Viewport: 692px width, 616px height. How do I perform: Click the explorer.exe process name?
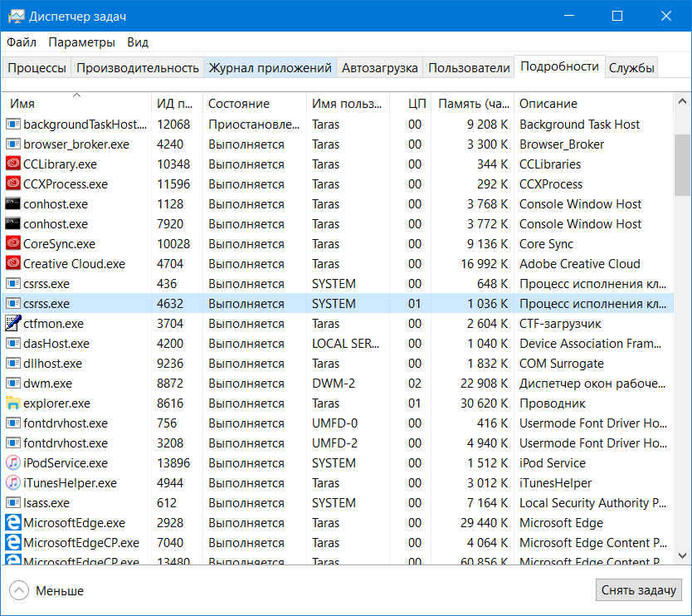(x=56, y=403)
